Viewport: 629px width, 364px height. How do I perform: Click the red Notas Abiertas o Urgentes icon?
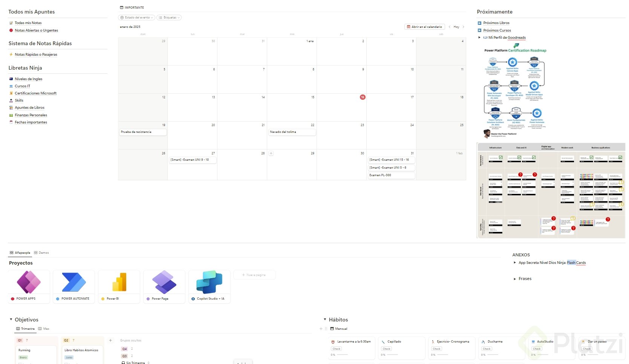pos(11,30)
